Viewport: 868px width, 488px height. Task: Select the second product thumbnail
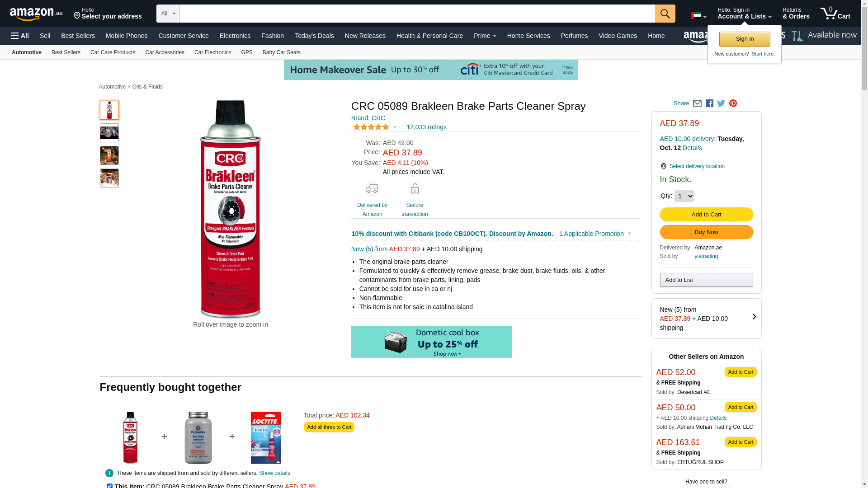109,133
